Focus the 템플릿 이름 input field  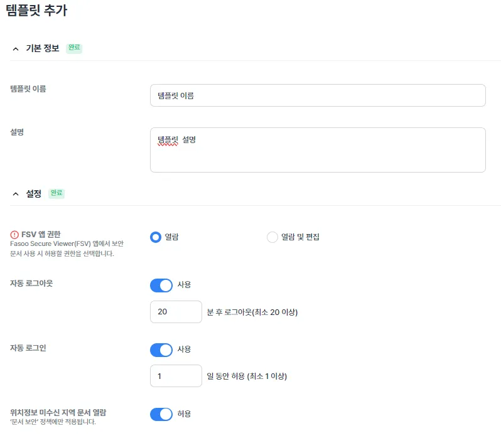[x=318, y=95]
